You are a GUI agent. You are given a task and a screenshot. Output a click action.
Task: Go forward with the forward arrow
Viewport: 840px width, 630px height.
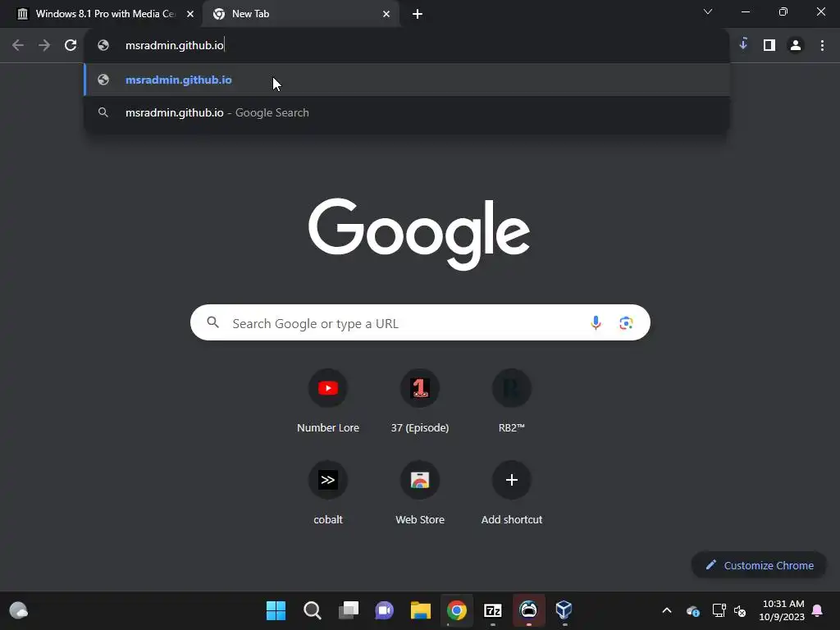coord(44,46)
